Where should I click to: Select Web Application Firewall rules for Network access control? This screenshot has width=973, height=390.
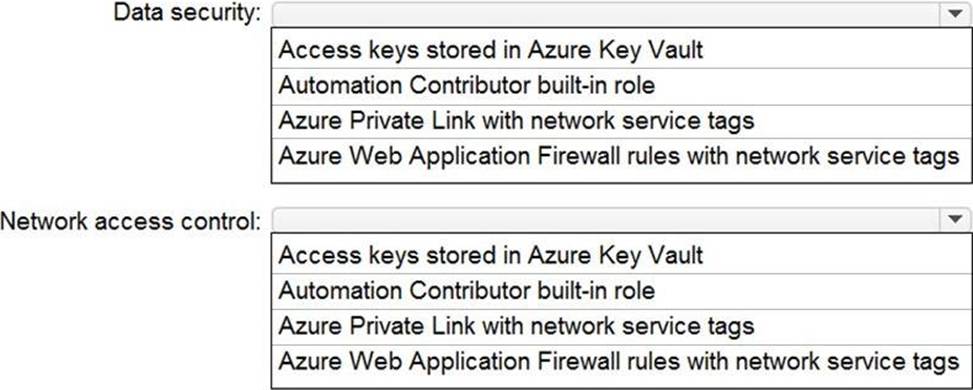click(619, 361)
